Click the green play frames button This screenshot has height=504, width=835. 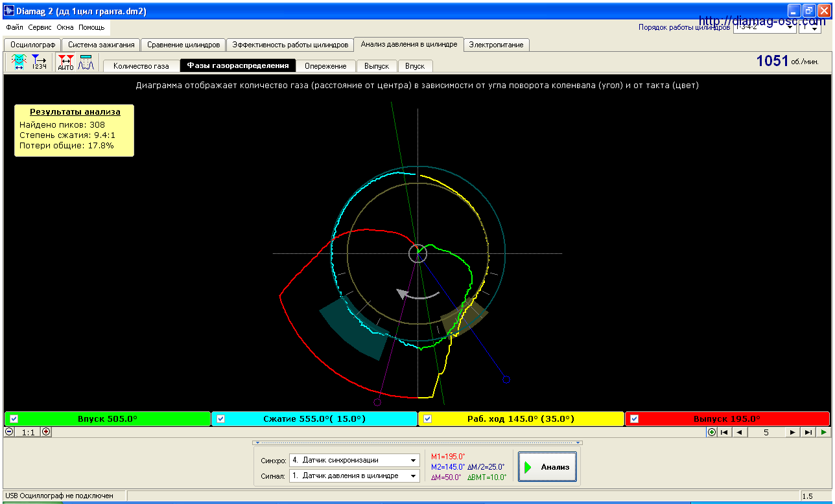coord(823,432)
